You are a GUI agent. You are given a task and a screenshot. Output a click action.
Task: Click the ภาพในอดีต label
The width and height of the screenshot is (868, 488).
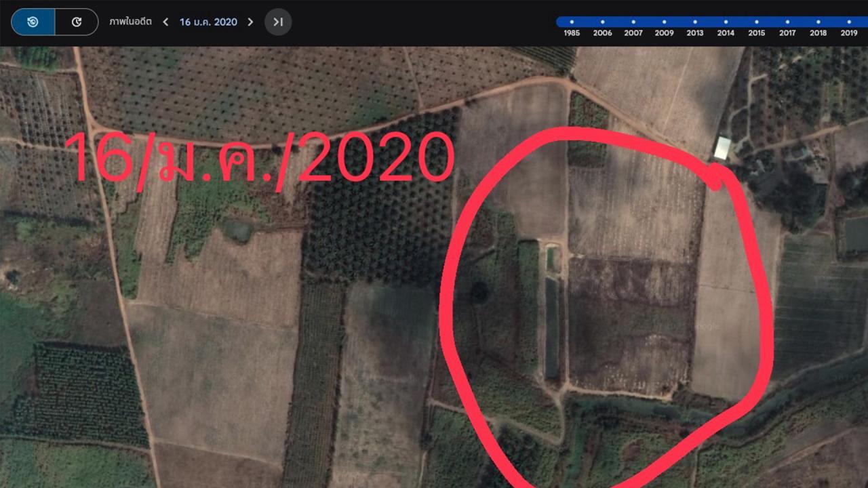tap(132, 22)
